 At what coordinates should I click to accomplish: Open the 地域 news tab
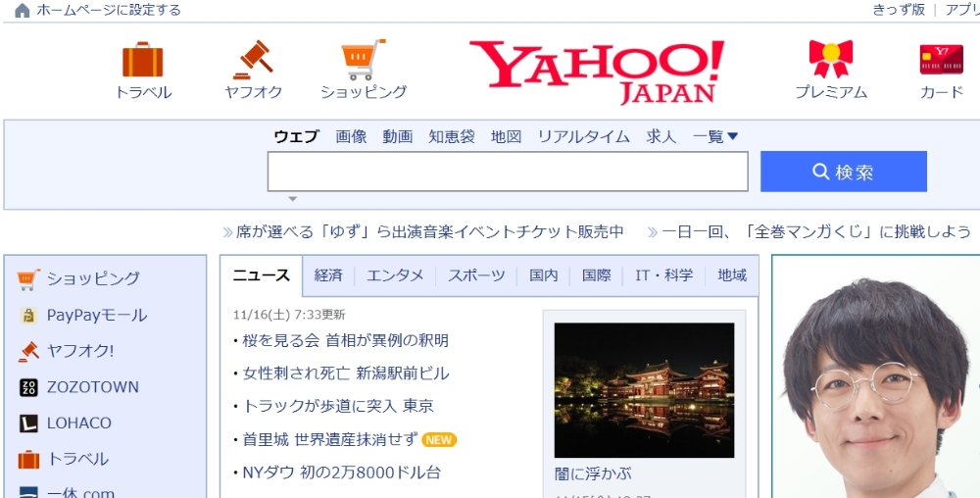(x=732, y=274)
